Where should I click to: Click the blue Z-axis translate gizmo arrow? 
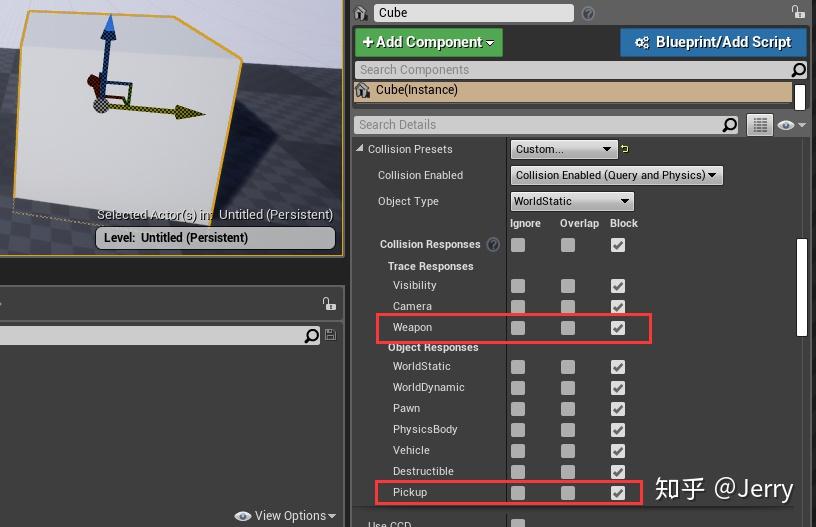(x=109, y=29)
